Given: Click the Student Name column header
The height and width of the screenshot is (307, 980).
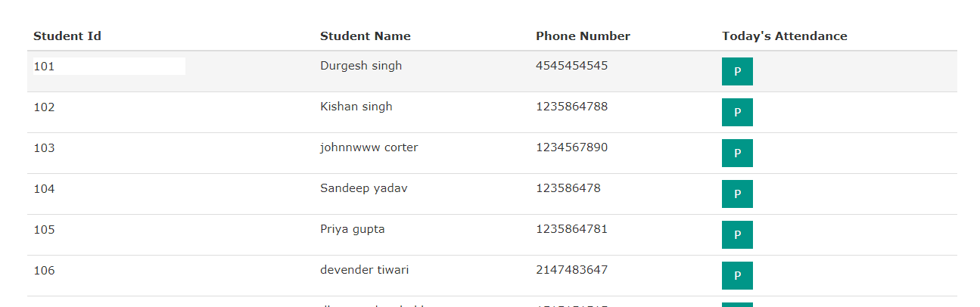Looking at the screenshot, I should [366, 36].
